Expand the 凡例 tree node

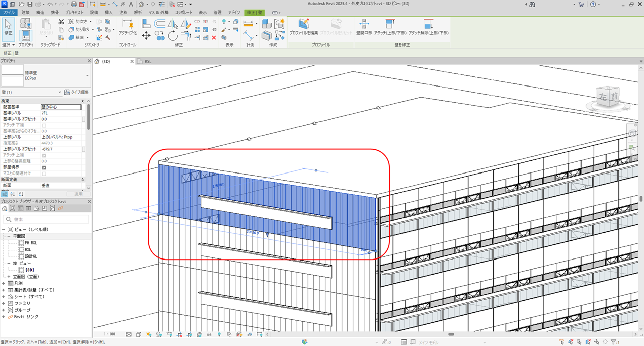tap(4, 283)
